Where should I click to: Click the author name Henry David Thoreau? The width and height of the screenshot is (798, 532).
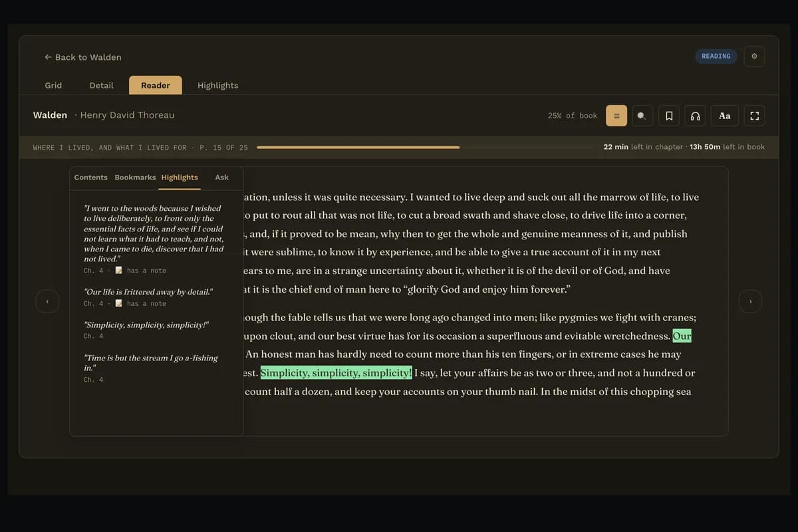[x=127, y=115]
